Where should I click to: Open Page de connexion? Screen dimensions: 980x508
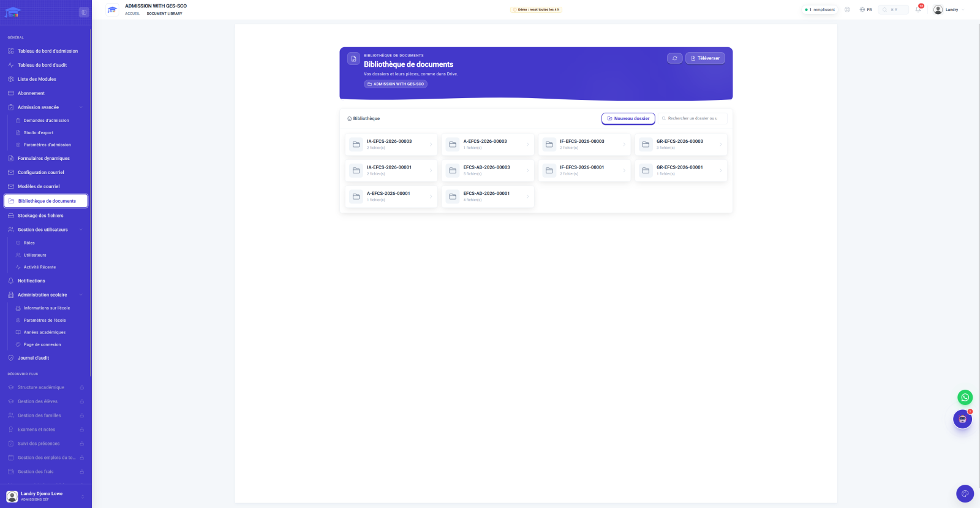[x=42, y=345]
